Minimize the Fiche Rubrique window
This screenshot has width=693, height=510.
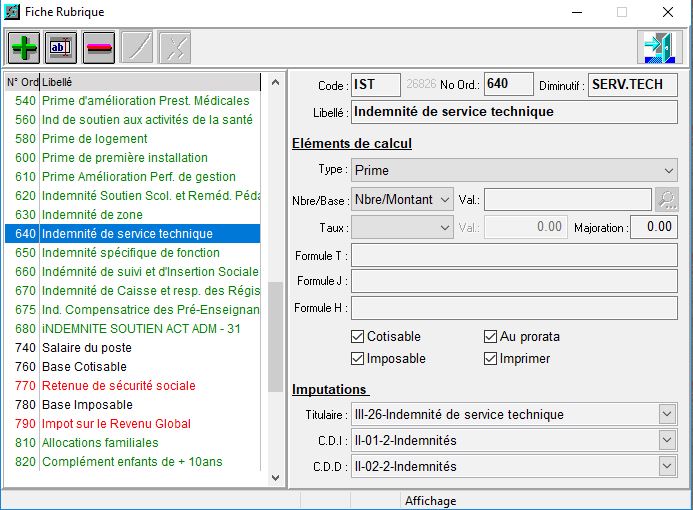click(577, 12)
